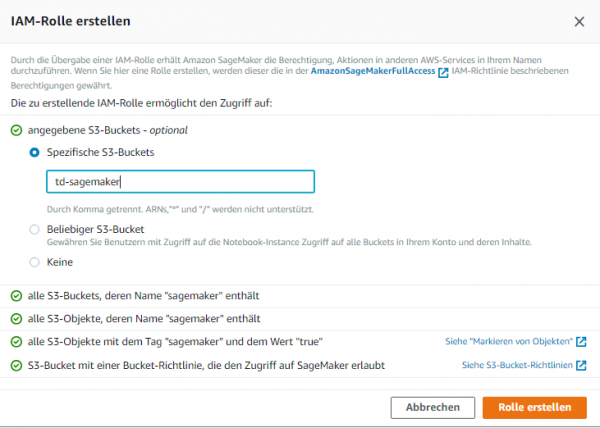Click the td-sagemaker bucket name field
600x428 pixels.
pos(180,182)
